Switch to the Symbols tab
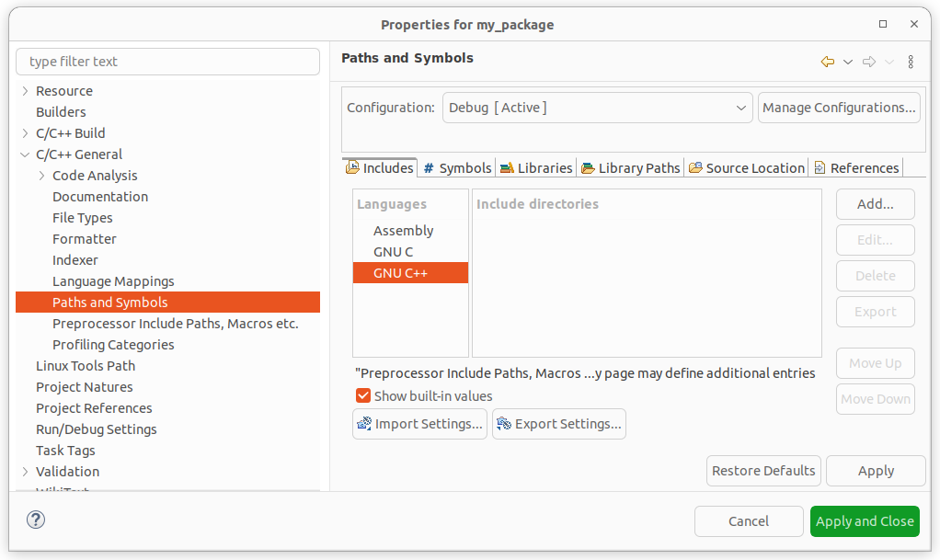Image resolution: width=940 pixels, height=560 pixels. coord(457,167)
